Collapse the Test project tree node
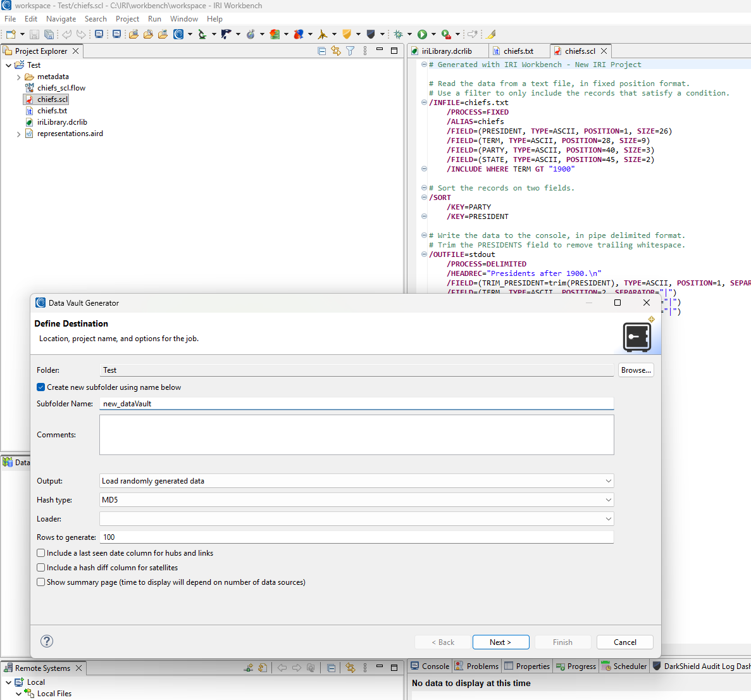Screen dimensions: 751x700 tap(8, 65)
